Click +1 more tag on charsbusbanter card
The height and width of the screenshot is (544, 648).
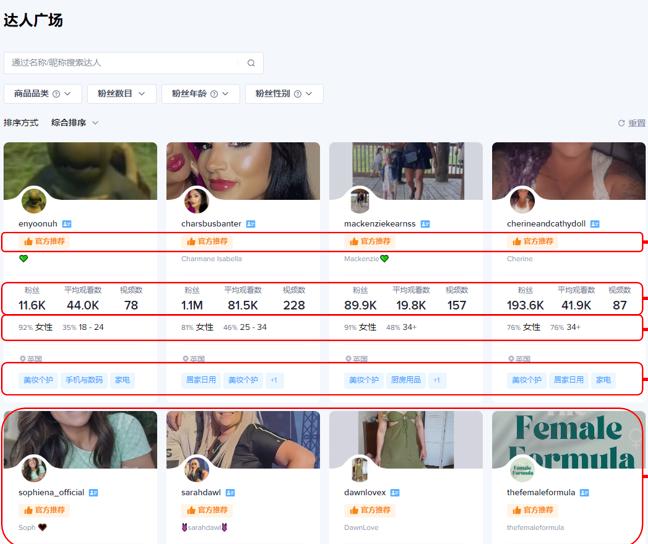[274, 380]
